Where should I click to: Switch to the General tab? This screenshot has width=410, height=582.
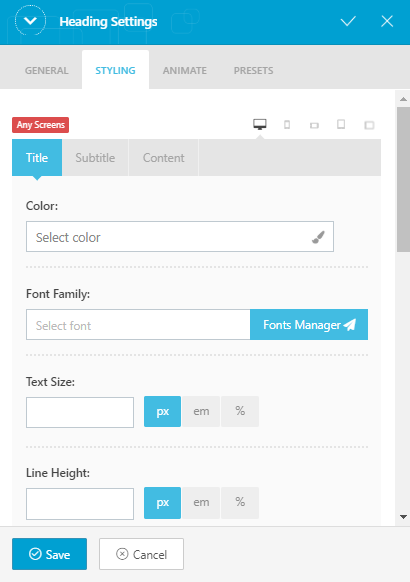pos(47,71)
